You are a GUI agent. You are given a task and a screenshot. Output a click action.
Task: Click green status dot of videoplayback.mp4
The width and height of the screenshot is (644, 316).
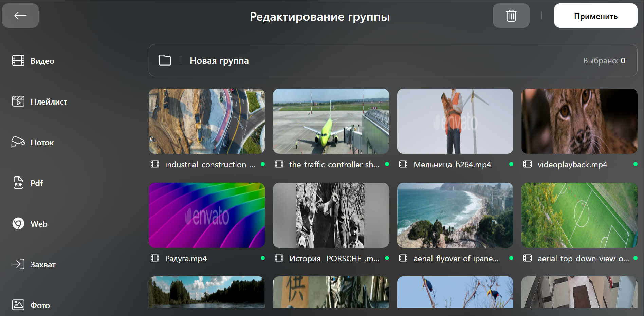click(x=636, y=164)
